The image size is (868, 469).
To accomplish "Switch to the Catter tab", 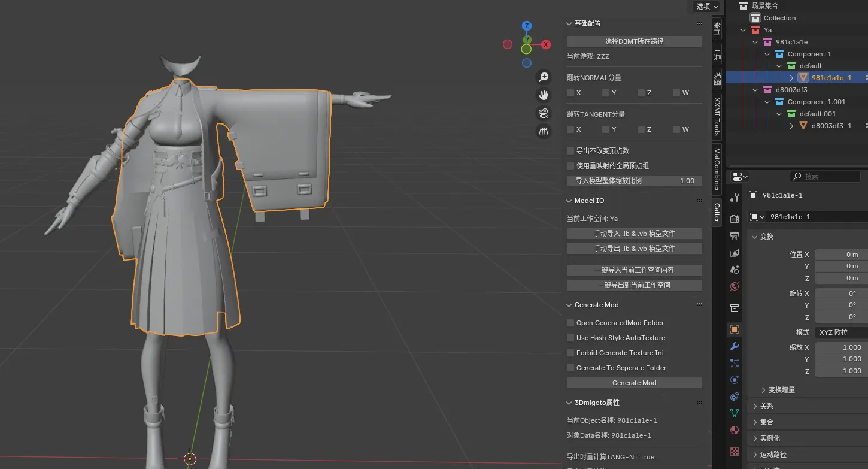I will click(717, 212).
